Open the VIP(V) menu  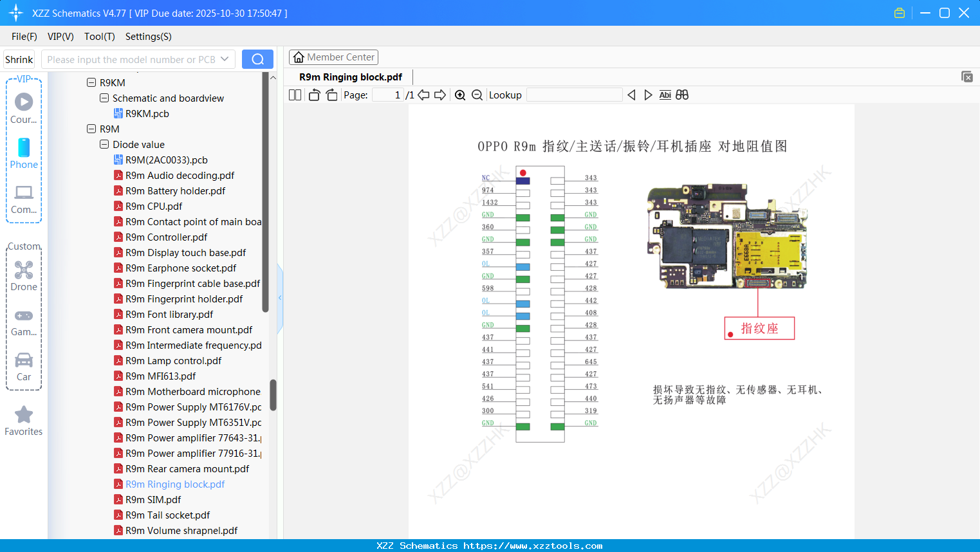(60, 37)
